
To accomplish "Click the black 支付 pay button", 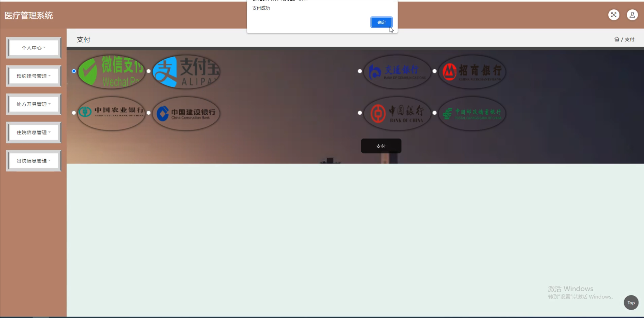I will click(x=381, y=146).
